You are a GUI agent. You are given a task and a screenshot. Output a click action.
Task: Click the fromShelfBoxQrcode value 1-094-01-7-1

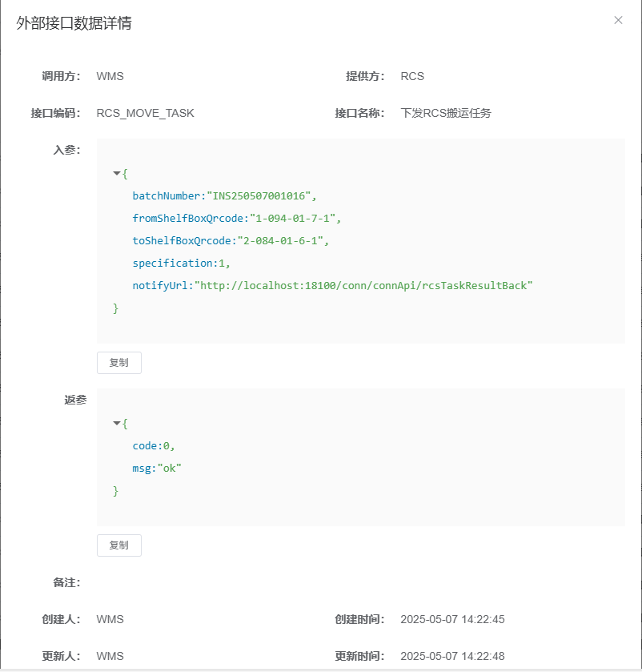tap(292, 218)
